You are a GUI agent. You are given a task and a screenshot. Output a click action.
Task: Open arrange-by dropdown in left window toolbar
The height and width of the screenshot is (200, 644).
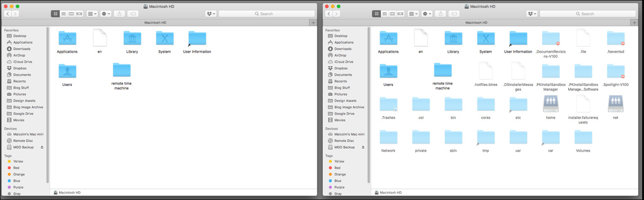click(x=92, y=14)
